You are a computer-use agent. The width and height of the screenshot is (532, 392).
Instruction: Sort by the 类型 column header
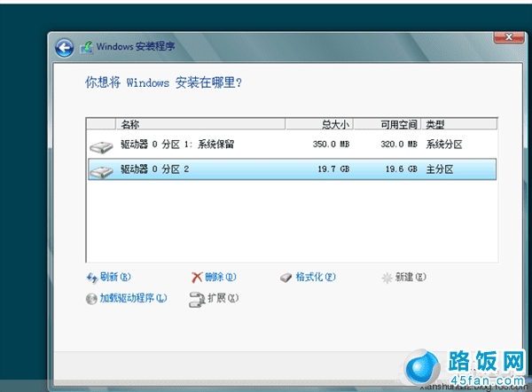(x=459, y=124)
